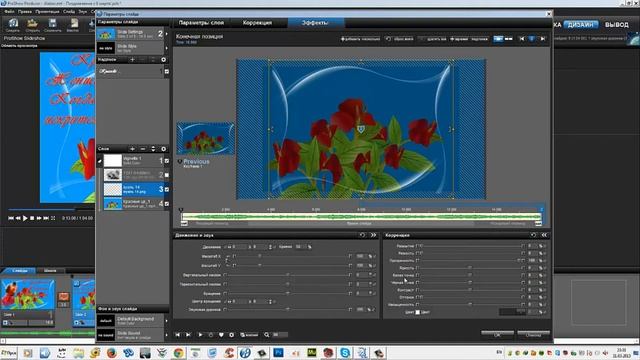Viewport: 640px width, 360px height.
Task: Click the Вращение slider track
Action: coord(288,293)
